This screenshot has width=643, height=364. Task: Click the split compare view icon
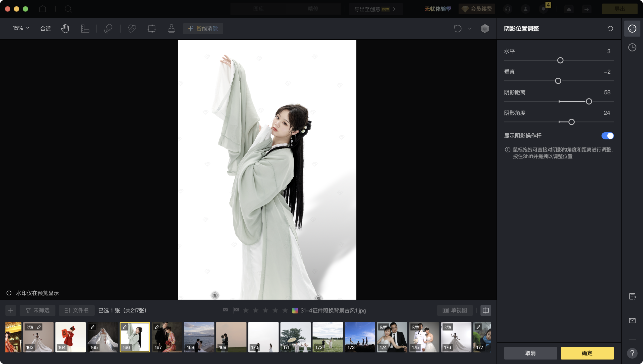click(x=486, y=310)
